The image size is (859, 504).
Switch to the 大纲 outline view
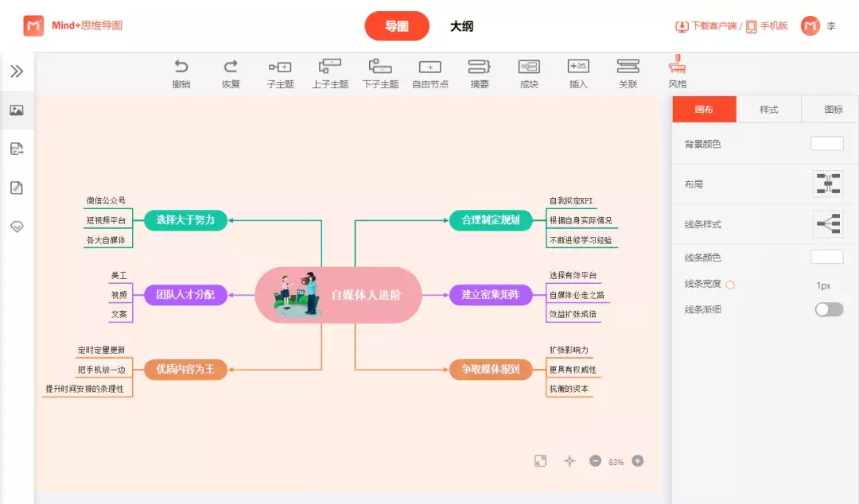pyautogui.click(x=461, y=26)
